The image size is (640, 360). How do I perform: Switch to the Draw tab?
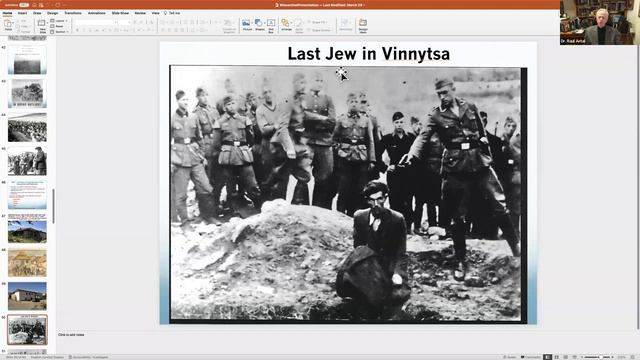tap(37, 13)
